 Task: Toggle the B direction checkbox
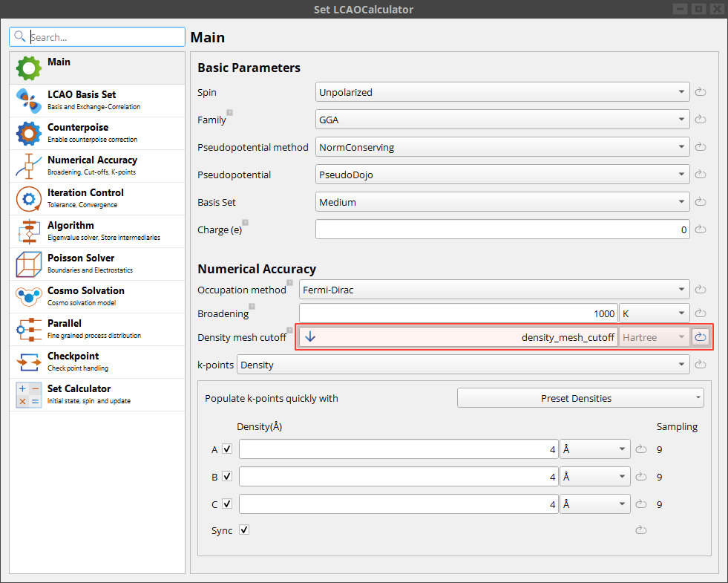tap(227, 476)
